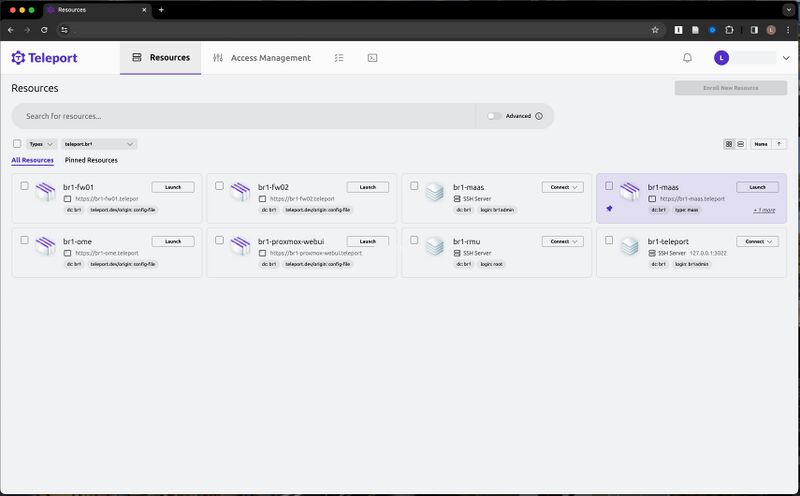
Task: Select the br1-teleport checkbox
Action: 609,240
